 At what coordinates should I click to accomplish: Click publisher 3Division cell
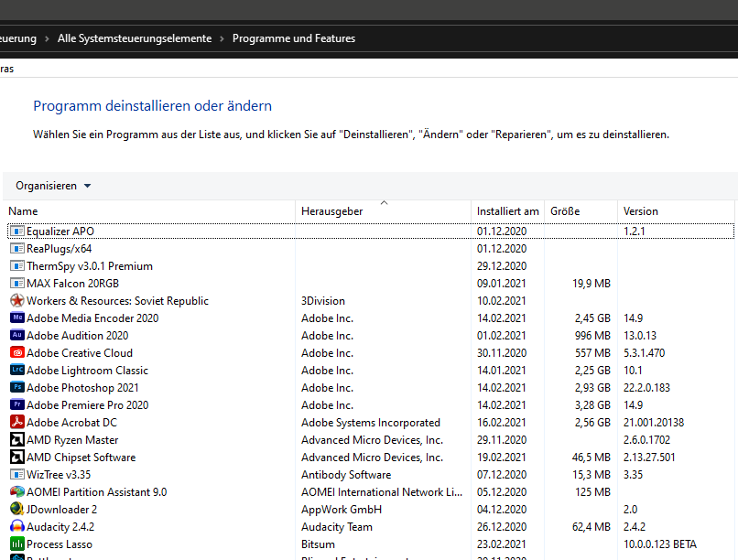[x=323, y=300]
